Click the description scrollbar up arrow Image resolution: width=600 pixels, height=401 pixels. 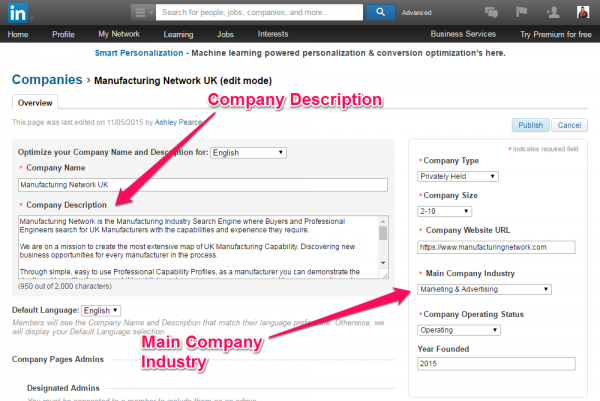pos(383,221)
